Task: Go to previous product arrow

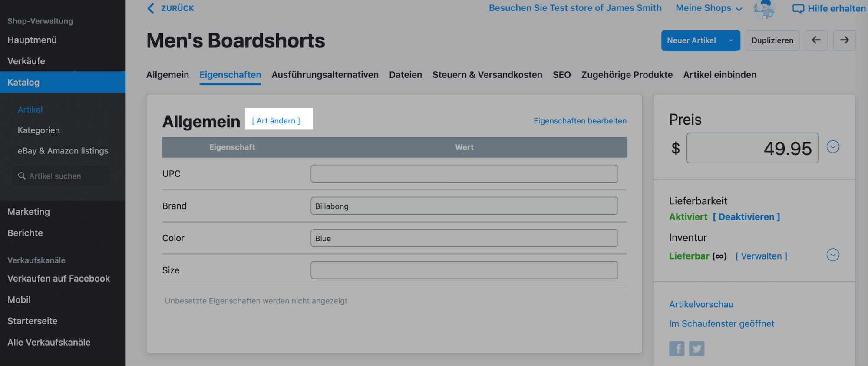Action: tap(816, 40)
